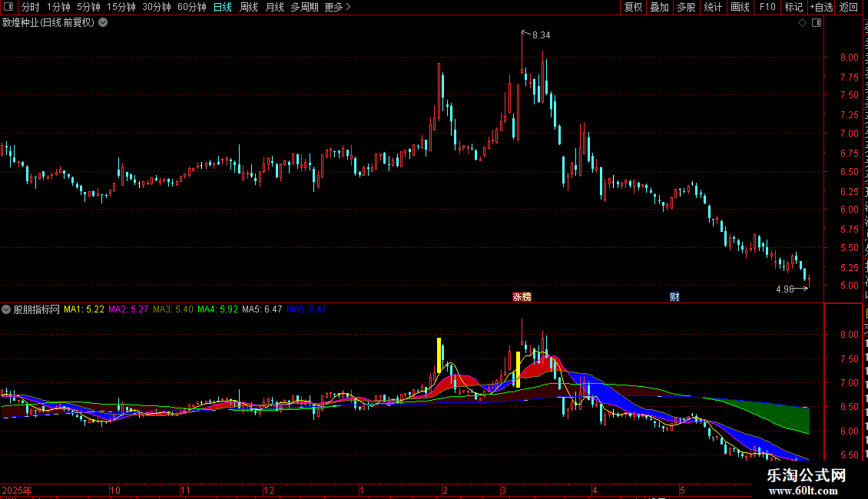This screenshot has height=499, width=868.
Task: Open the 多周期 multi-period view
Action: coord(304,7)
